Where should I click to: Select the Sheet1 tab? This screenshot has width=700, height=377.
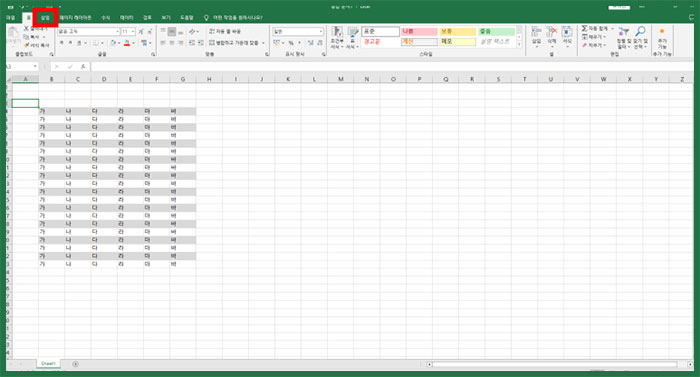click(x=48, y=364)
